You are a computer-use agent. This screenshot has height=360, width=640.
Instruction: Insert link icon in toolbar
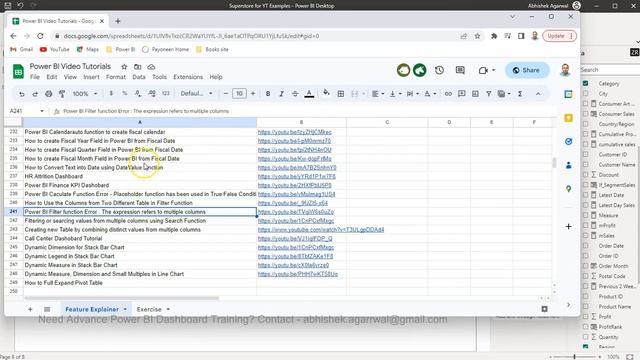pos(448,94)
